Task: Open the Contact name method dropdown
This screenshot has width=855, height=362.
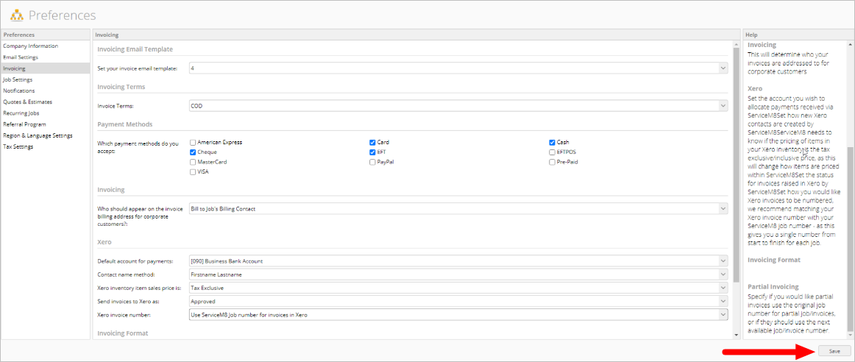Action: pos(458,274)
